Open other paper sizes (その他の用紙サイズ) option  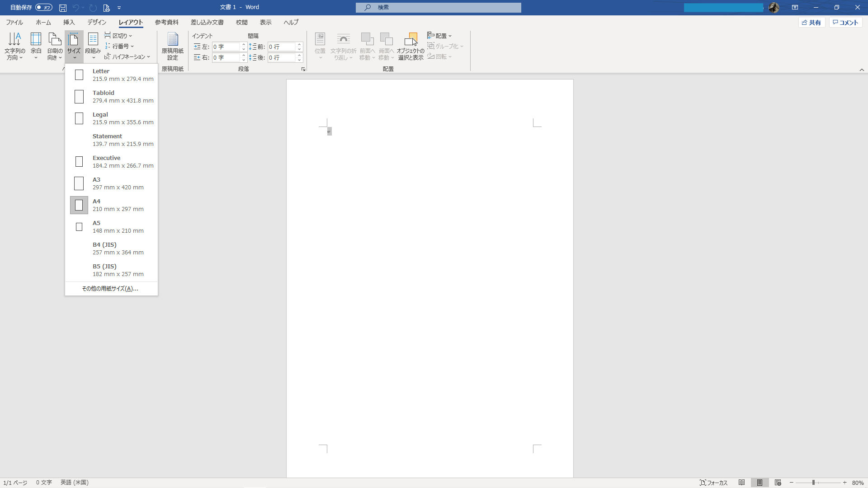(x=110, y=289)
